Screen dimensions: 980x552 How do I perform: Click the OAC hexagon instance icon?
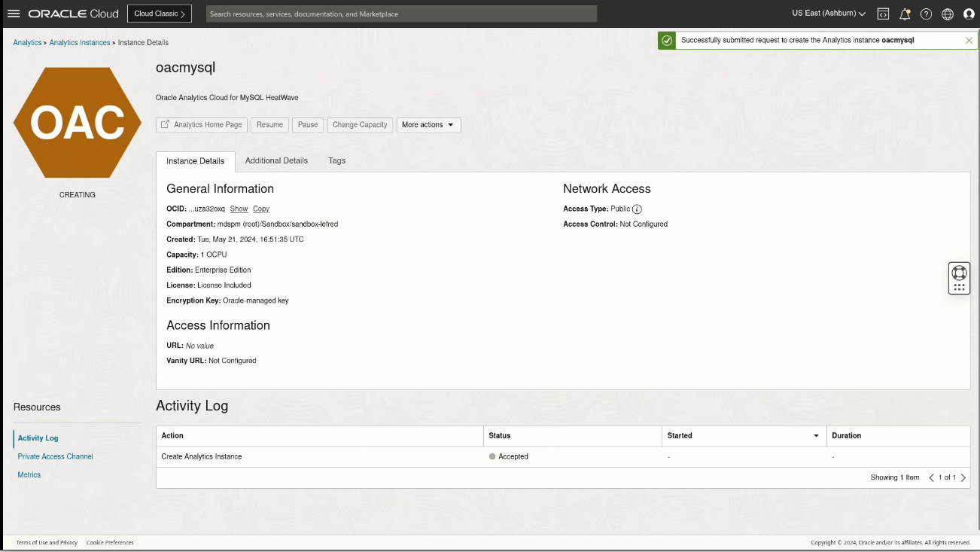77,122
